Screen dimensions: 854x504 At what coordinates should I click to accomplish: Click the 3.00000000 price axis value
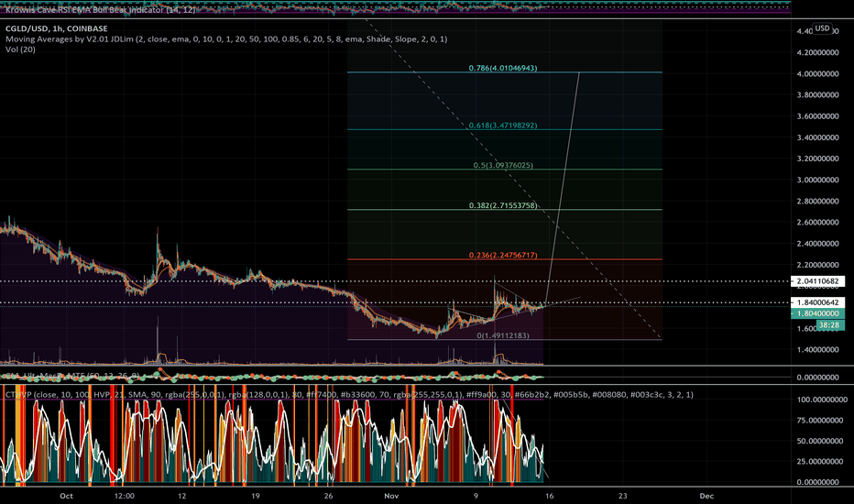(817, 180)
